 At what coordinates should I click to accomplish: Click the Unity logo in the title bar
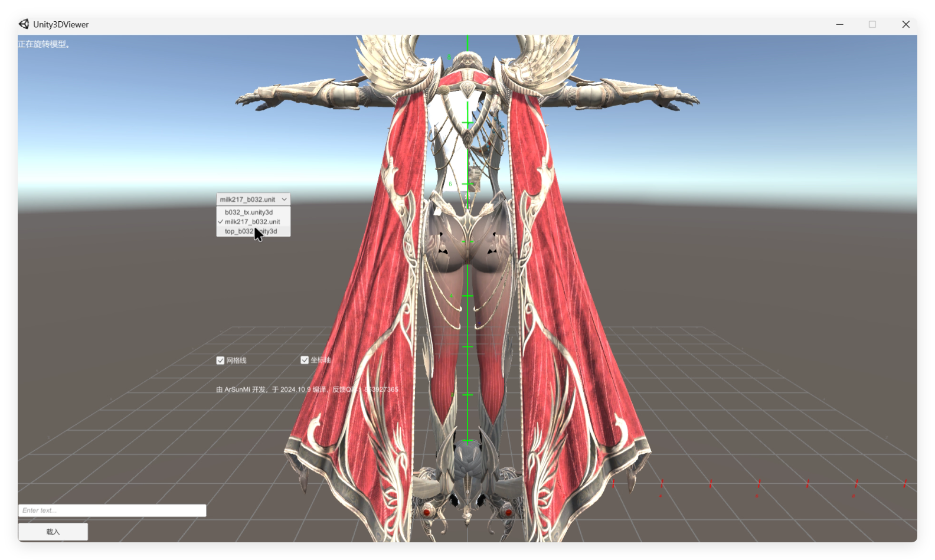24,24
